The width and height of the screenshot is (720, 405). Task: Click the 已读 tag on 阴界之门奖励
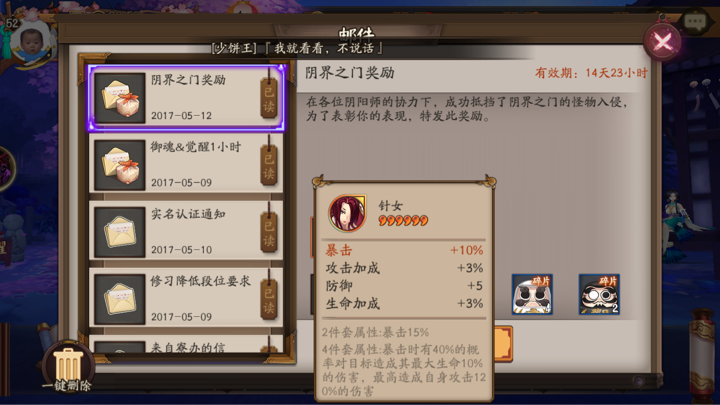[x=269, y=99]
